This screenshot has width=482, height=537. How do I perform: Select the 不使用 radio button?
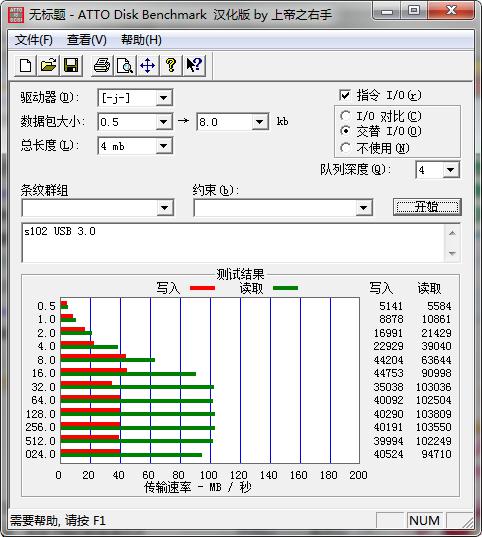click(x=346, y=148)
